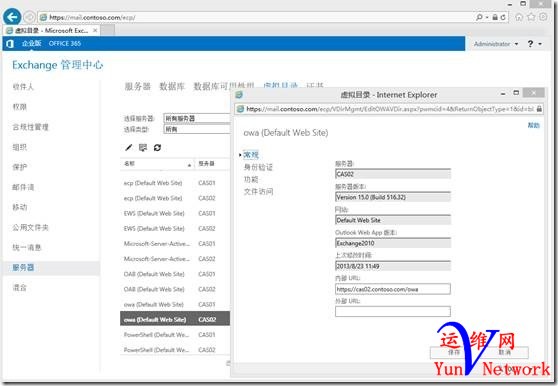
Task: Select Microsoft-Server-ActiveSync CAS02 row
Action: [175, 259]
